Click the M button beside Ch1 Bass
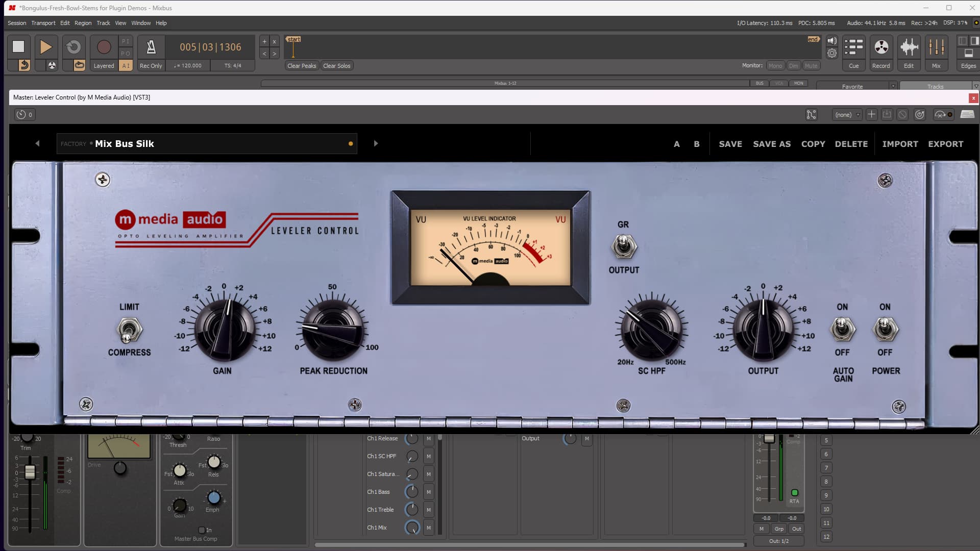Screen dimensions: 980x551 pos(429,492)
